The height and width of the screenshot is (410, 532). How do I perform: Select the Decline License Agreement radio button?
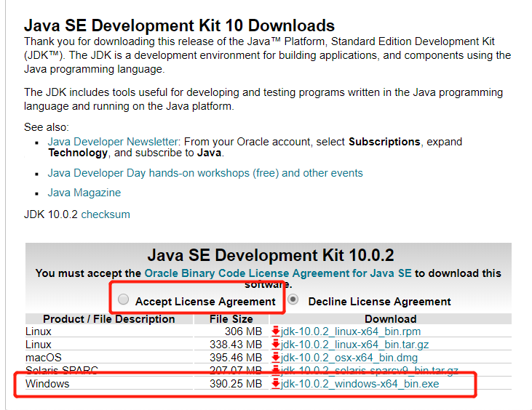(294, 300)
